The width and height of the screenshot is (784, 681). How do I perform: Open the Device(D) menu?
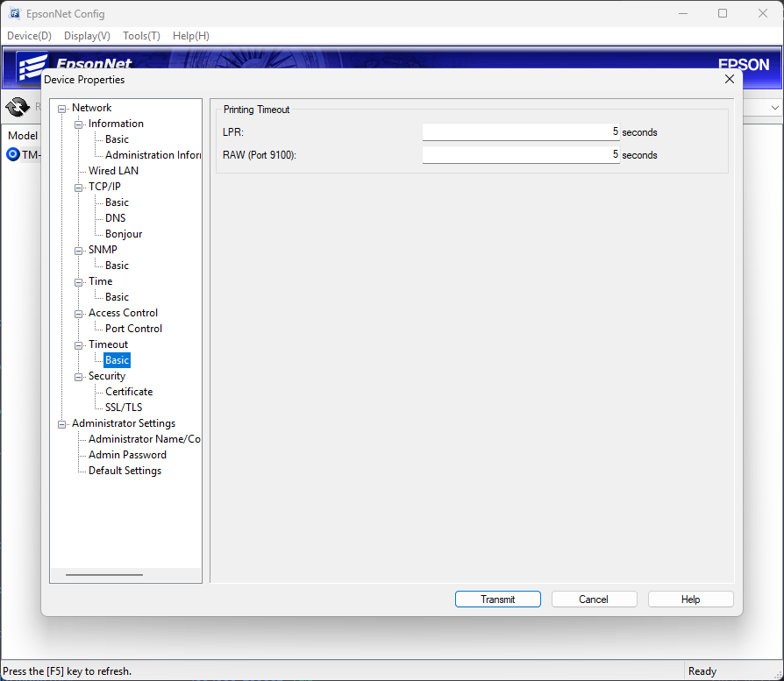(29, 36)
